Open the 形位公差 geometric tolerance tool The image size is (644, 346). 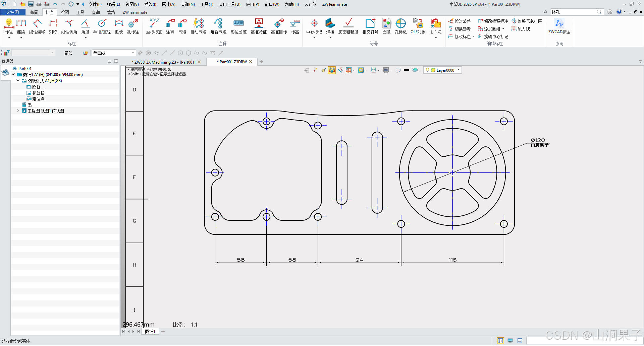(238, 26)
